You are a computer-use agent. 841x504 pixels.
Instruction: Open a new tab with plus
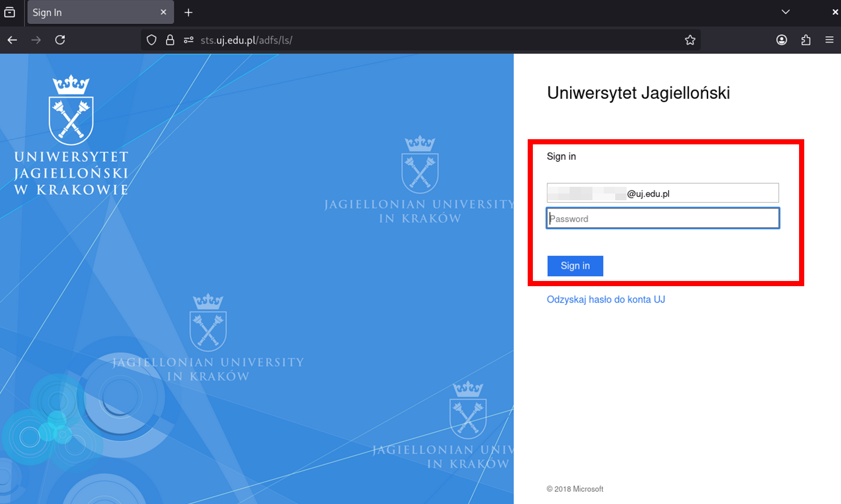pos(189,12)
